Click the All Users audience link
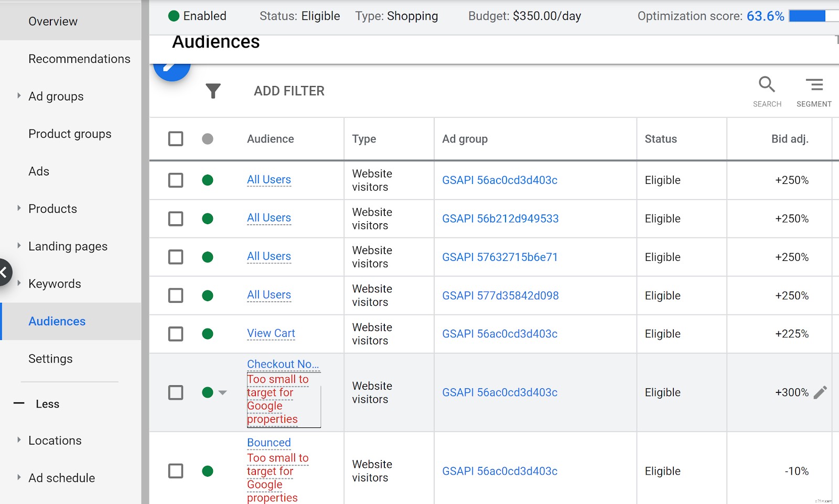The width and height of the screenshot is (839, 504). tap(269, 180)
